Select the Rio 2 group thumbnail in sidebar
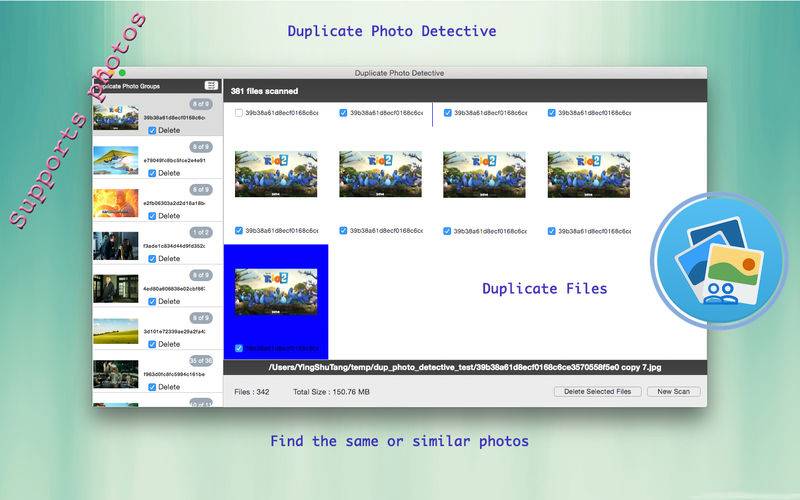The image size is (800, 500). coord(116,118)
